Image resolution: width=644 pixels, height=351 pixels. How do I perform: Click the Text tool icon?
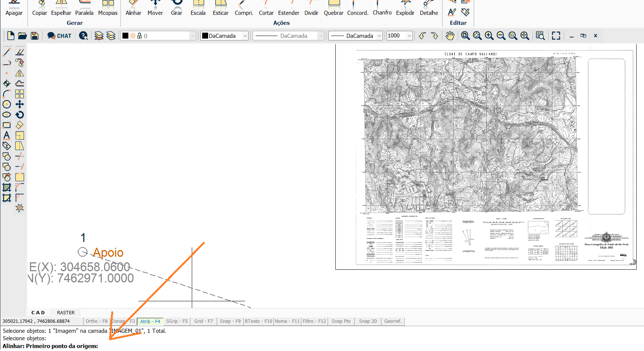(7, 135)
